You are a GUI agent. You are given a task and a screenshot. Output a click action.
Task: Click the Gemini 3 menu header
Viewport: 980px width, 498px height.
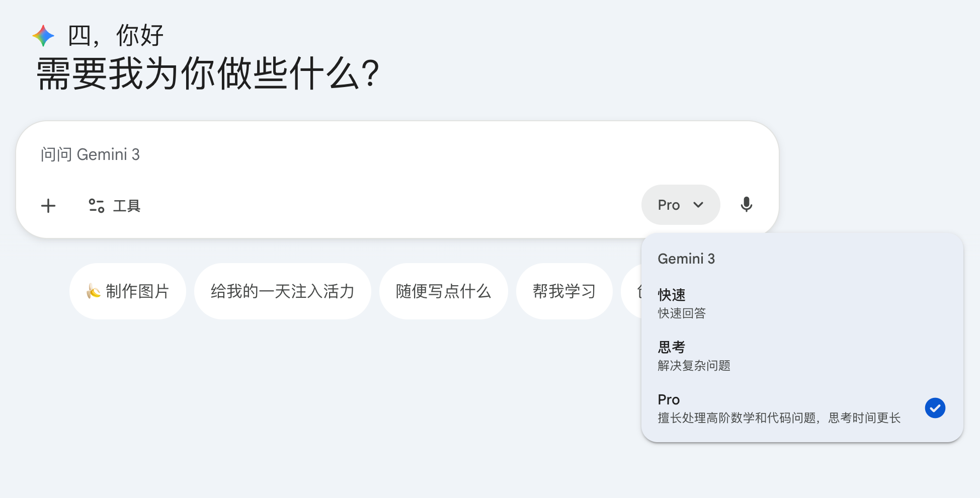(x=686, y=259)
